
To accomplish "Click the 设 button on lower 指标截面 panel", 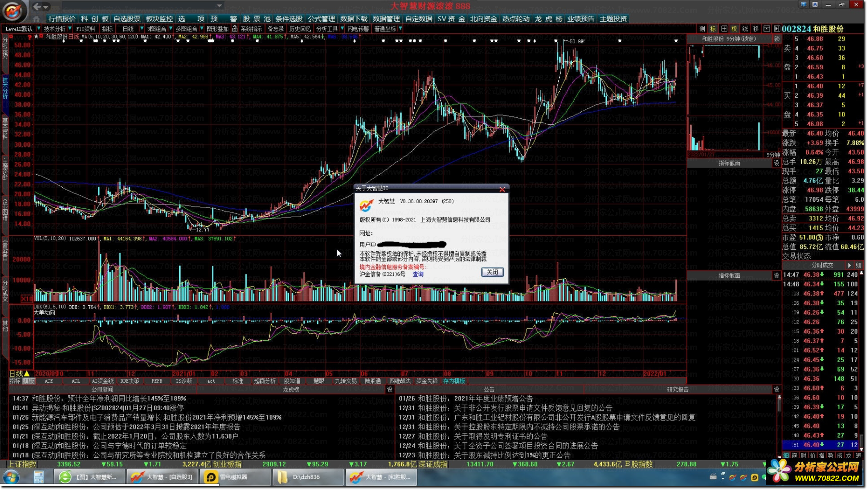I will (x=776, y=276).
